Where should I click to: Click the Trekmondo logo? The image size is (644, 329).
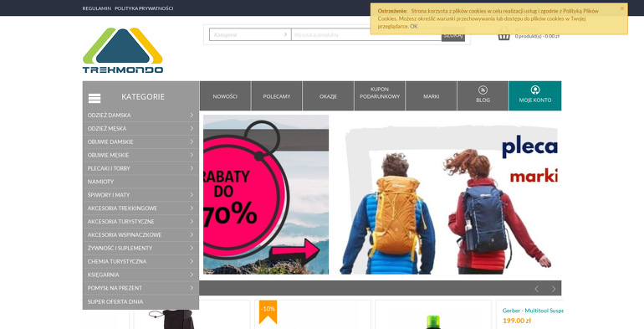[123, 50]
